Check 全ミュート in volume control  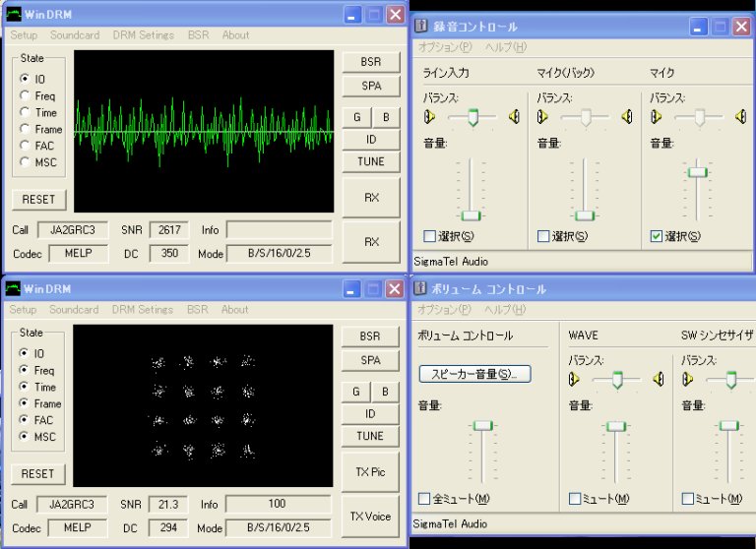(x=424, y=499)
